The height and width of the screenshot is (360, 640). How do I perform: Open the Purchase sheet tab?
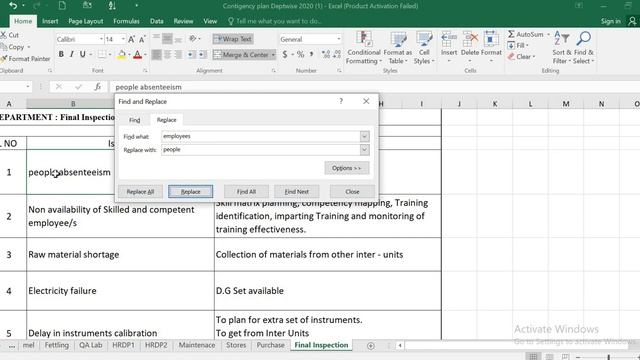pos(270,345)
